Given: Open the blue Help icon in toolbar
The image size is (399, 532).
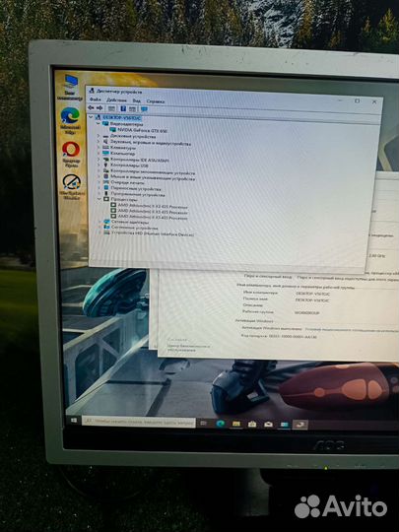Looking at the screenshot, I should click(123, 108).
